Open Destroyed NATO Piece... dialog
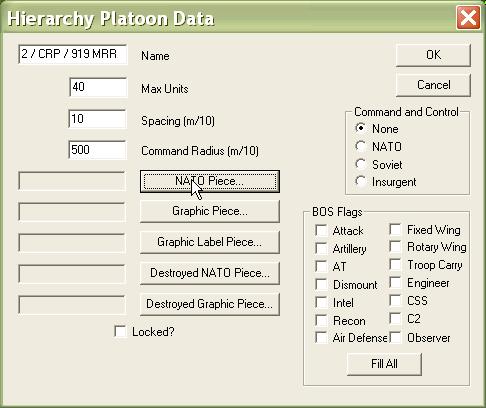 210,273
